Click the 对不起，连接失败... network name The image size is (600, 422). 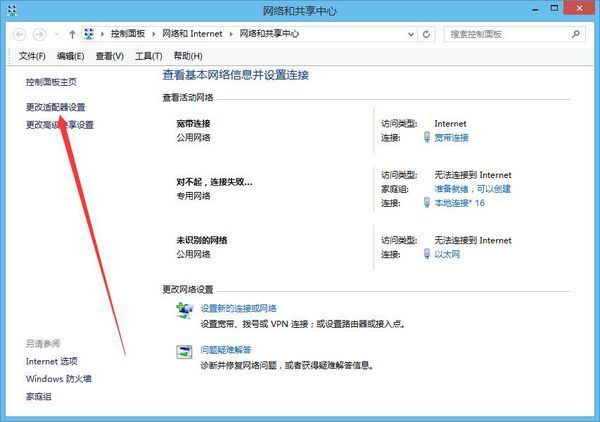(214, 182)
